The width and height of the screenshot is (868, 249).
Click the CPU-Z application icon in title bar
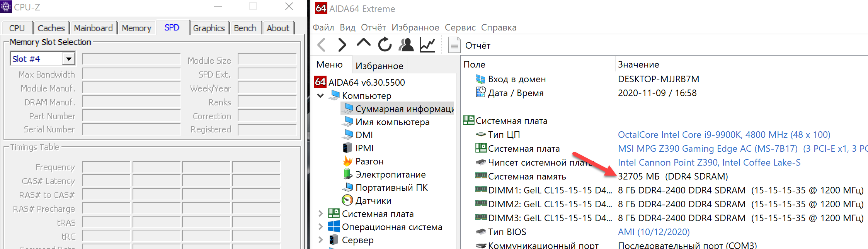(x=6, y=7)
